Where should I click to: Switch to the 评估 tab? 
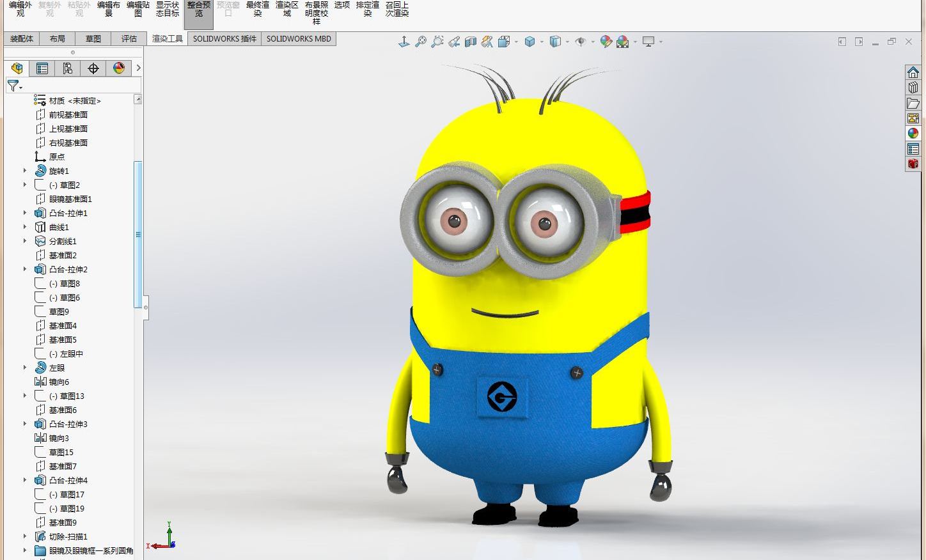click(x=129, y=38)
